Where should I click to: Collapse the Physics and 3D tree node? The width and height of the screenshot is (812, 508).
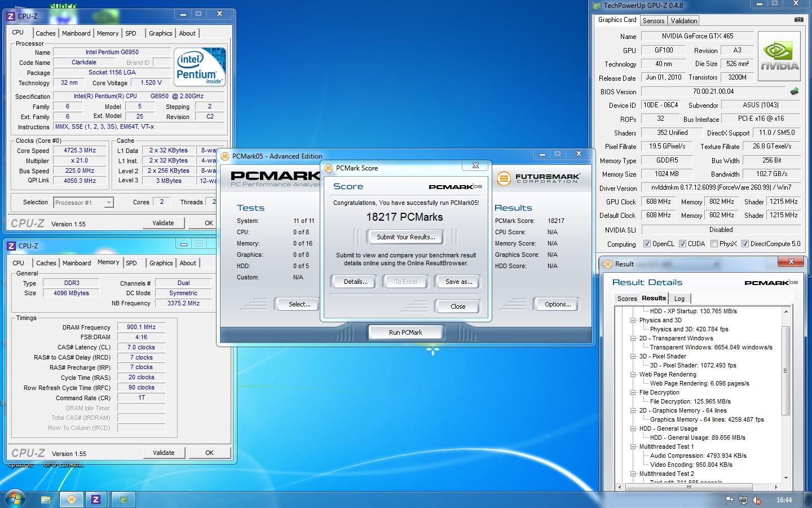click(633, 320)
